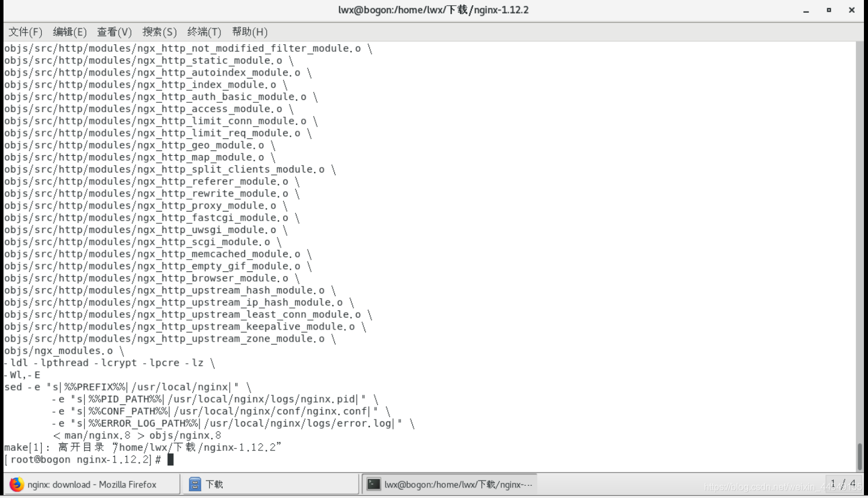Open the 文件(F) menu
The image size is (868, 498).
pos(25,32)
